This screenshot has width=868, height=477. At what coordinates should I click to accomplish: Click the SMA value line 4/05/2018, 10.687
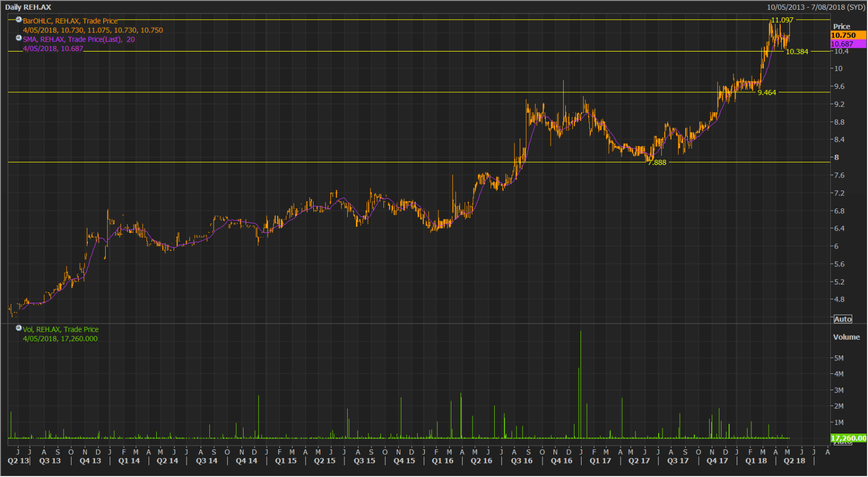pyautogui.click(x=53, y=49)
